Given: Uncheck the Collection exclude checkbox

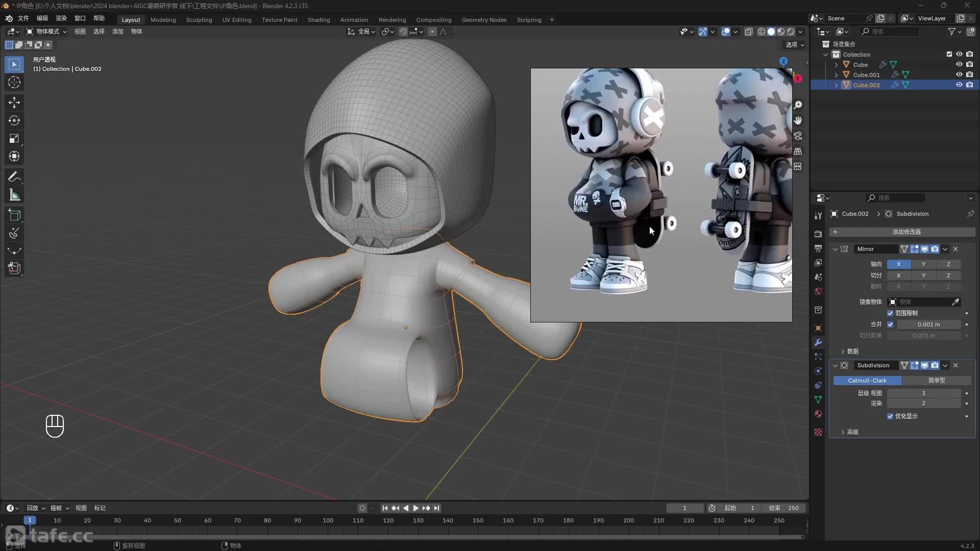Looking at the screenshot, I should 949,55.
